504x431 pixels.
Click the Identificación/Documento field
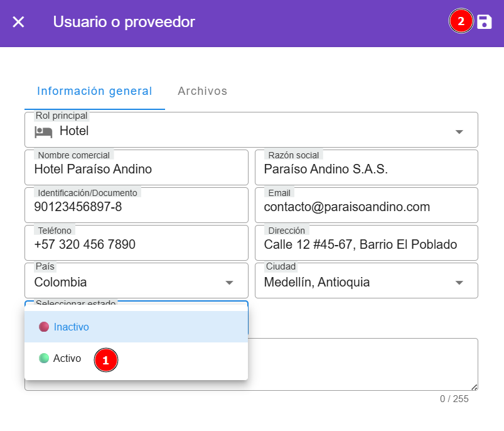(x=136, y=207)
